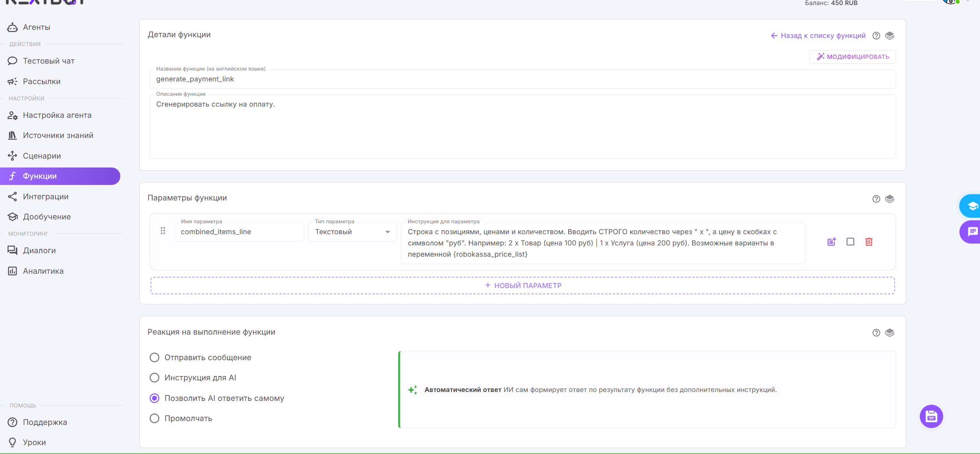
Task: Click the Модифицировать button
Action: tap(853, 57)
